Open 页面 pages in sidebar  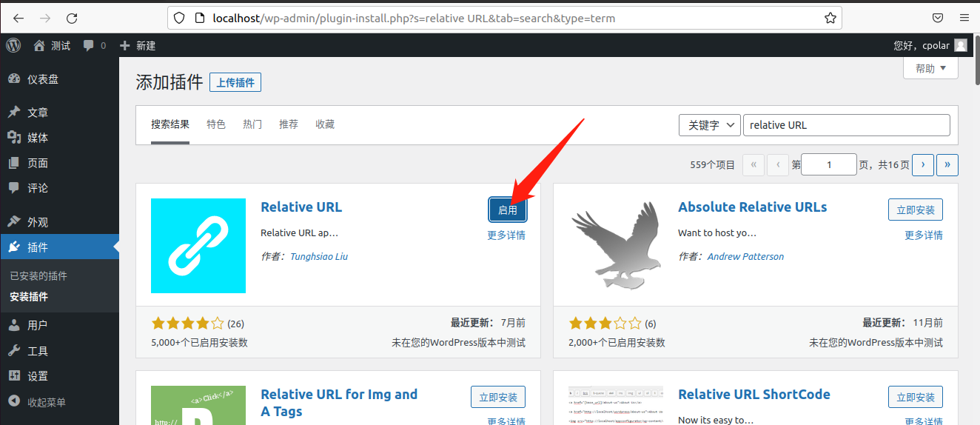[59, 163]
